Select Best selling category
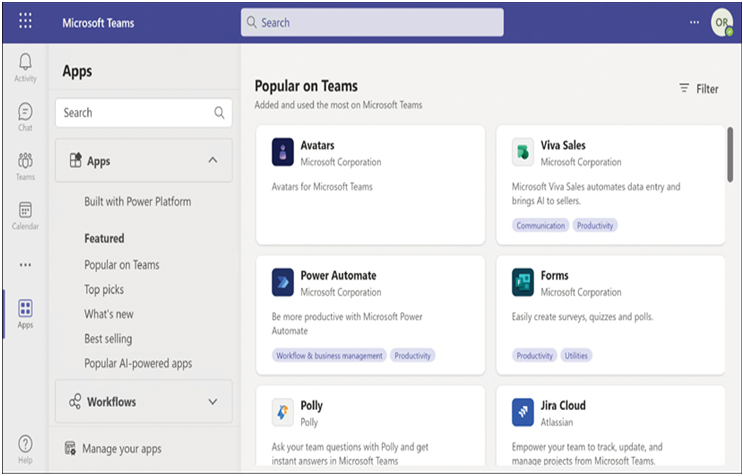Viewport: 743px width, 476px height. click(108, 339)
